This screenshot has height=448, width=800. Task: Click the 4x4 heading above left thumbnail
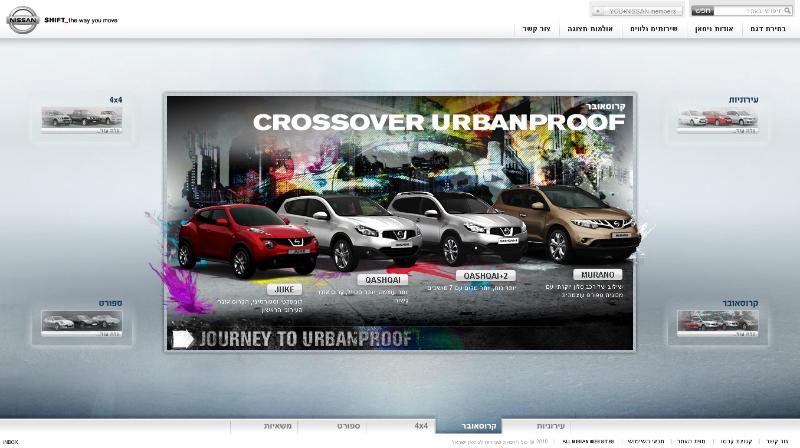pyautogui.click(x=116, y=100)
